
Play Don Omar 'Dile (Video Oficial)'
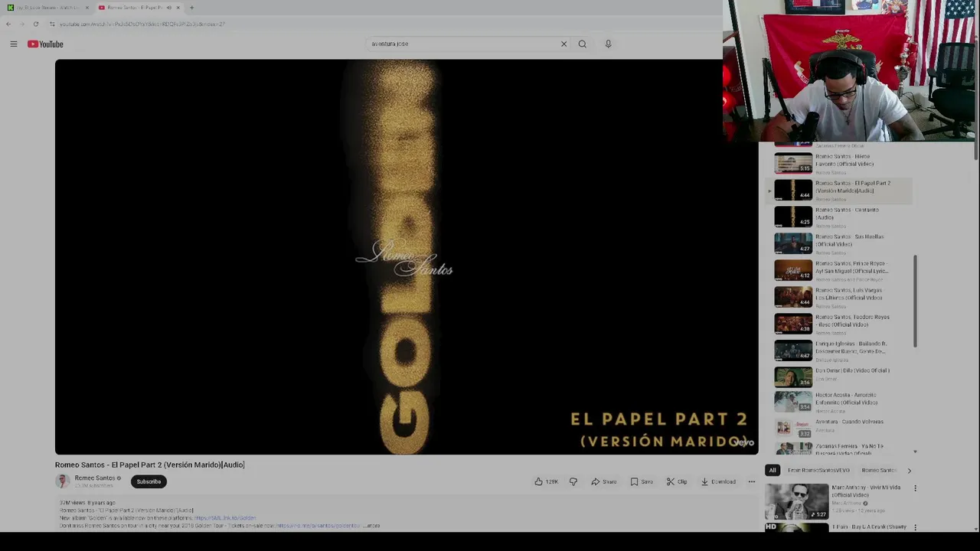click(x=840, y=377)
